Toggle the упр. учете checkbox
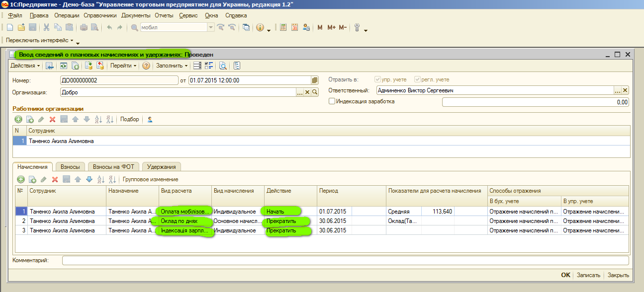Image resolution: width=644 pixels, height=292 pixels. [378, 79]
